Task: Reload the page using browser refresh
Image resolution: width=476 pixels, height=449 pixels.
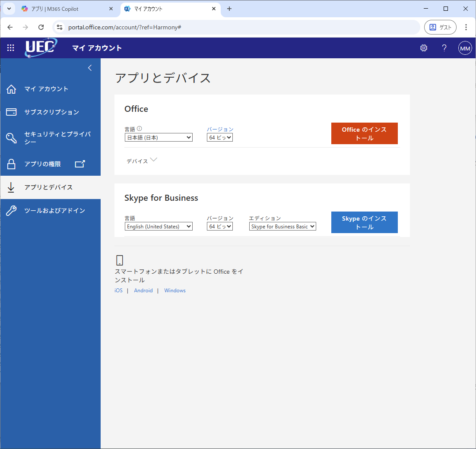Action: pyautogui.click(x=41, y=27)
